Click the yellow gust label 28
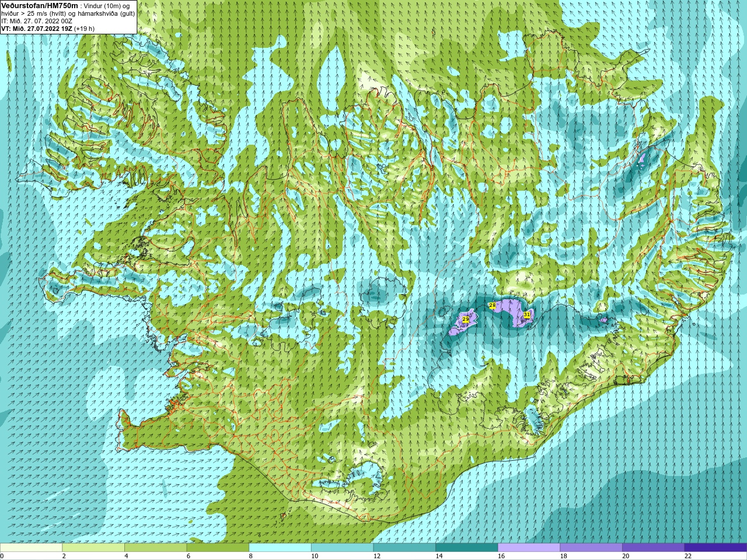The width and height of the screenshot is (747, 560). [492, 305]
